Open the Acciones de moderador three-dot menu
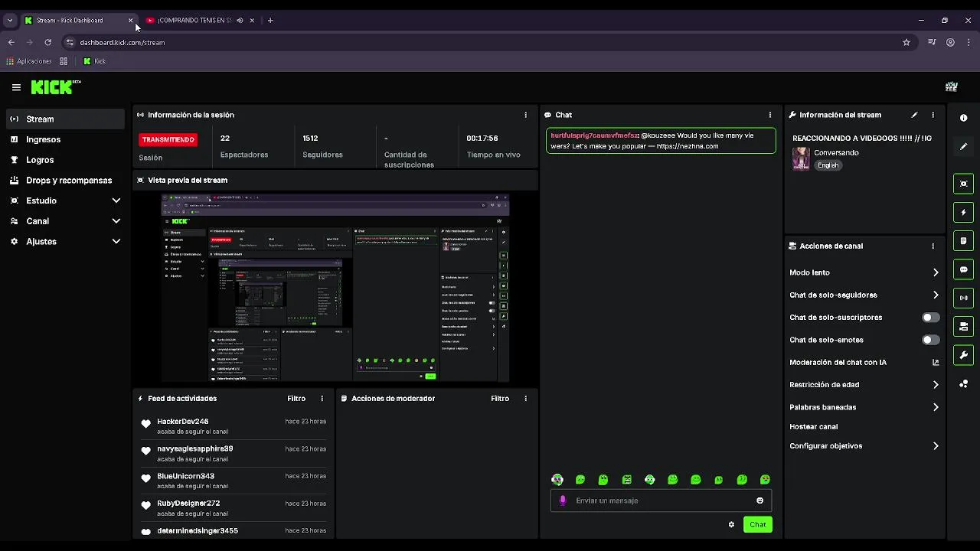Viewport: 980px width, 551px height. pos(525,399)
